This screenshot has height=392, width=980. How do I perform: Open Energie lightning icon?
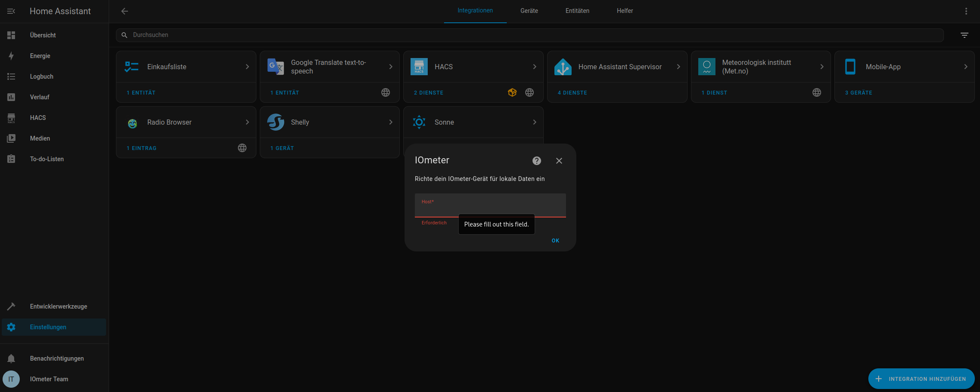tap(11, 56)
